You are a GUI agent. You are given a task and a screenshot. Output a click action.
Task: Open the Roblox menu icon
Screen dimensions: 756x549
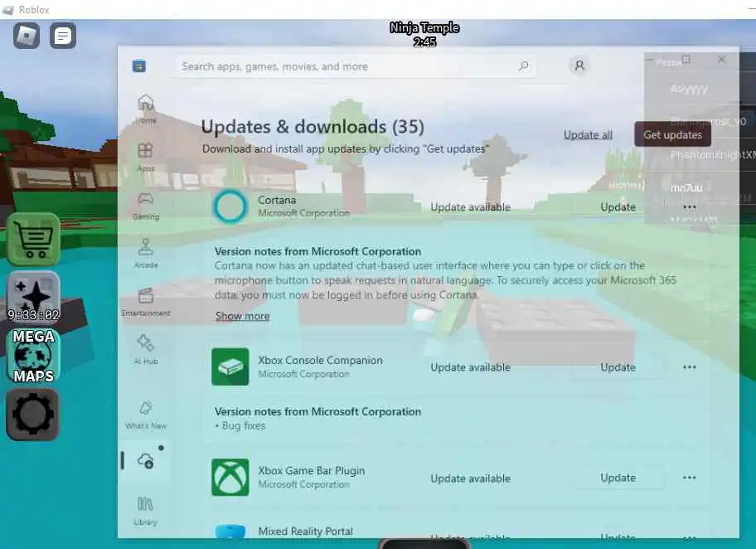pyautogui.click(x=26, y=36)
